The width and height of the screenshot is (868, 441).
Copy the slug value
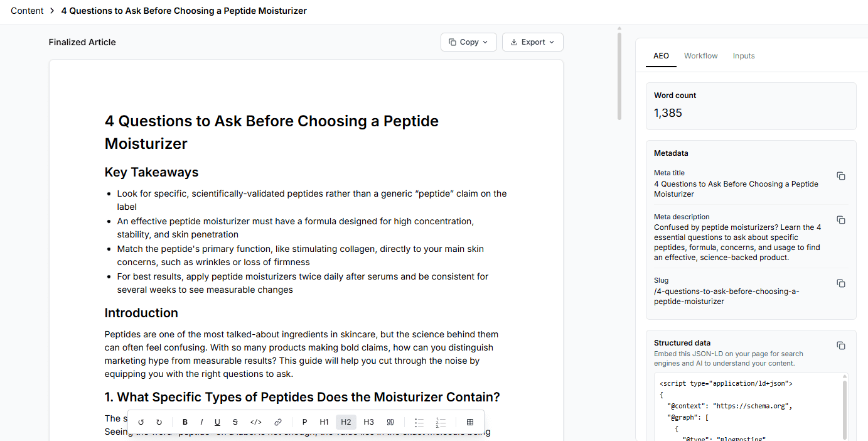tap(841, 284)
